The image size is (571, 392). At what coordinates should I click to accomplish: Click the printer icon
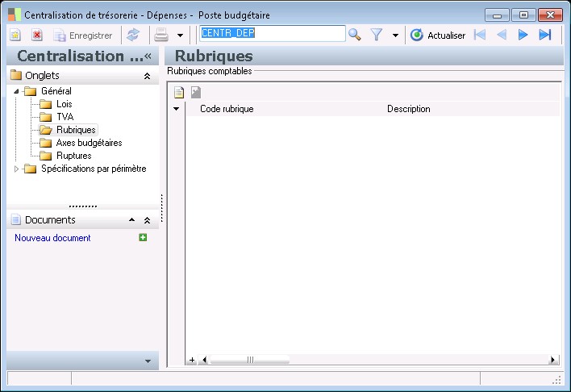click(161, 35)
